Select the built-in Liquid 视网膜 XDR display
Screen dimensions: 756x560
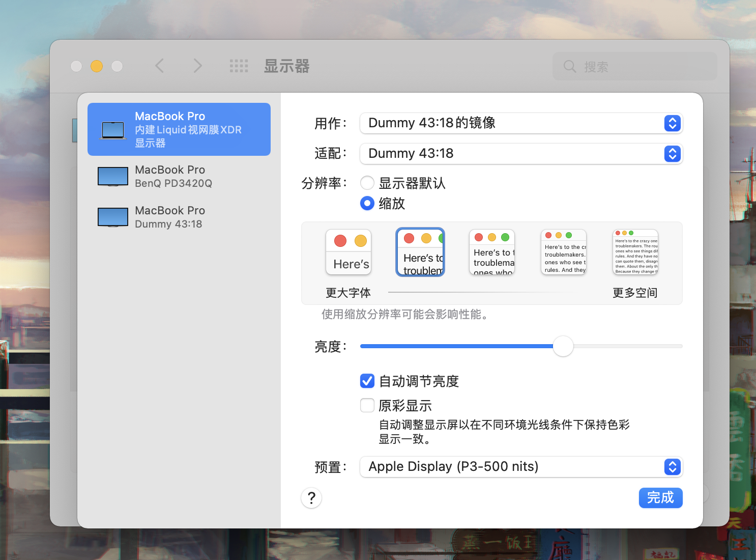click(179, 129)
